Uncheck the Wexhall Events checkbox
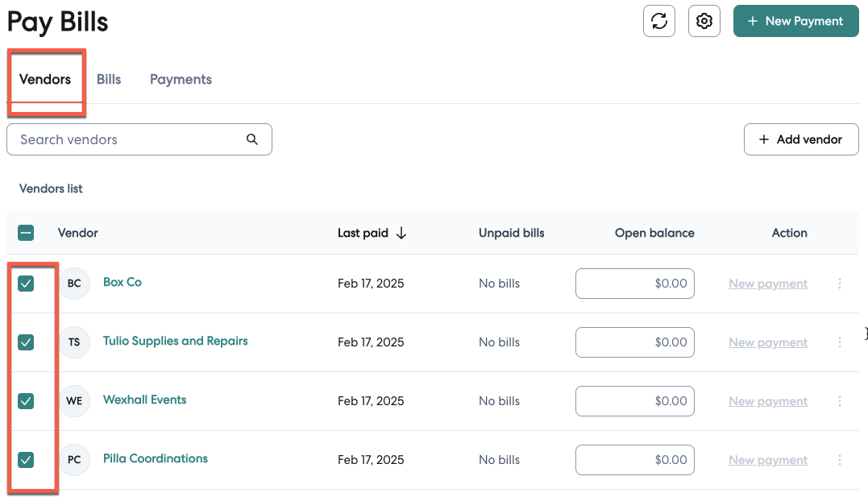 26,401
